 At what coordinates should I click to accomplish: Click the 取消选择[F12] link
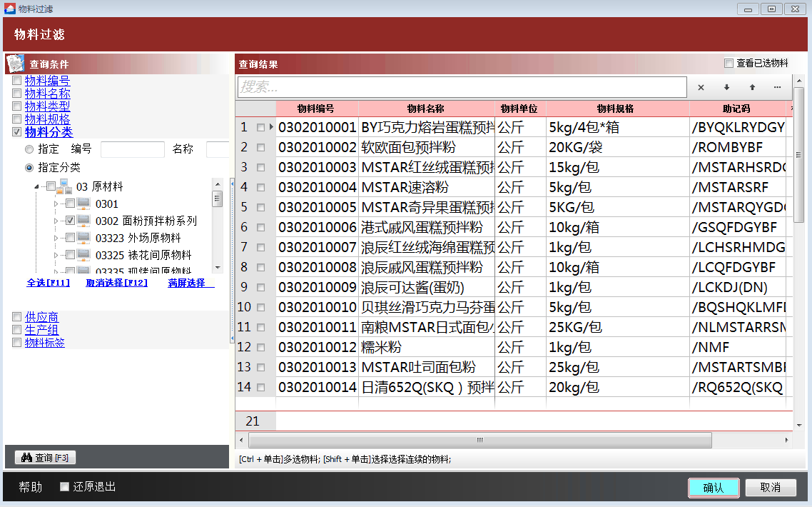[x=116, y=283]
